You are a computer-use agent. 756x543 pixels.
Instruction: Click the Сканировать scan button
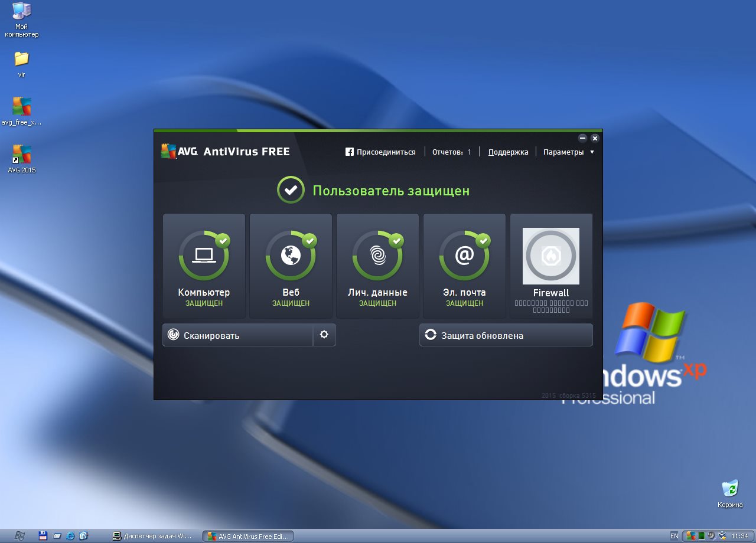[x=237, y=335]
